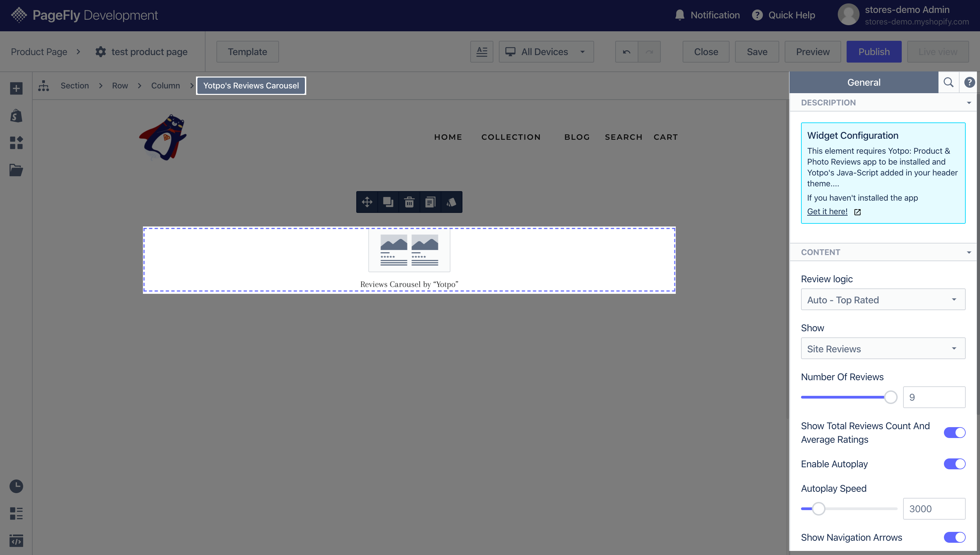Open the third-party elements grid icon
Image resolution: width=980 pixels, height=555 pixels.
[x=16, y=142]
